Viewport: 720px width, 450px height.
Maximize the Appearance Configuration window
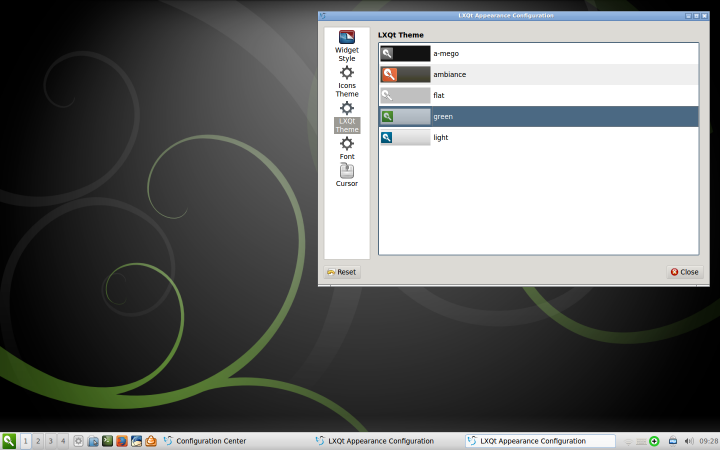(696, 16)
